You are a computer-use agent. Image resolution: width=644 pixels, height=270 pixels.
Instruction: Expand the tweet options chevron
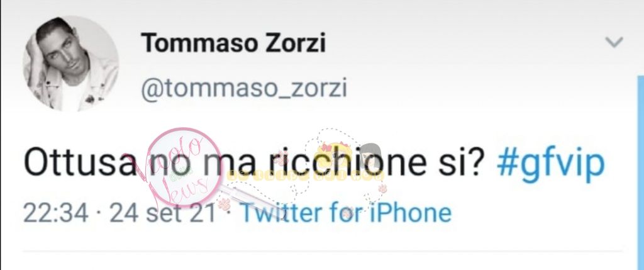tap(614, 42)
